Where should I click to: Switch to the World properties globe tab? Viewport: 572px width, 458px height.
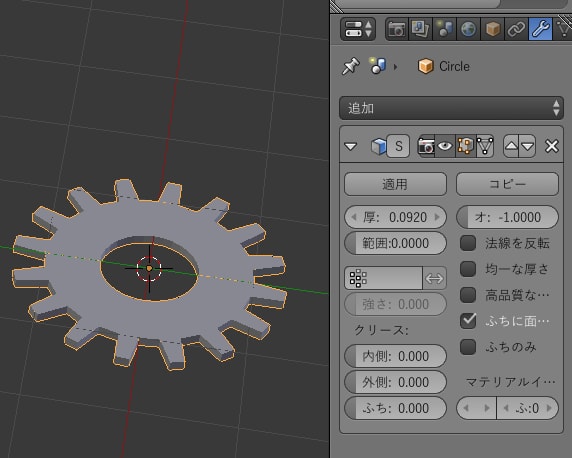(468, 29)
